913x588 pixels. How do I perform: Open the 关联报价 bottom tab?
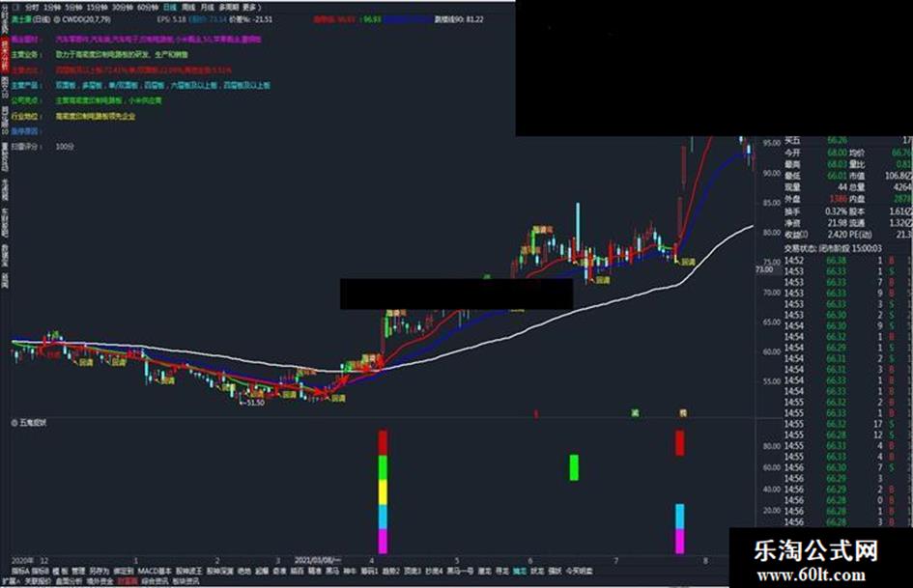39,581
